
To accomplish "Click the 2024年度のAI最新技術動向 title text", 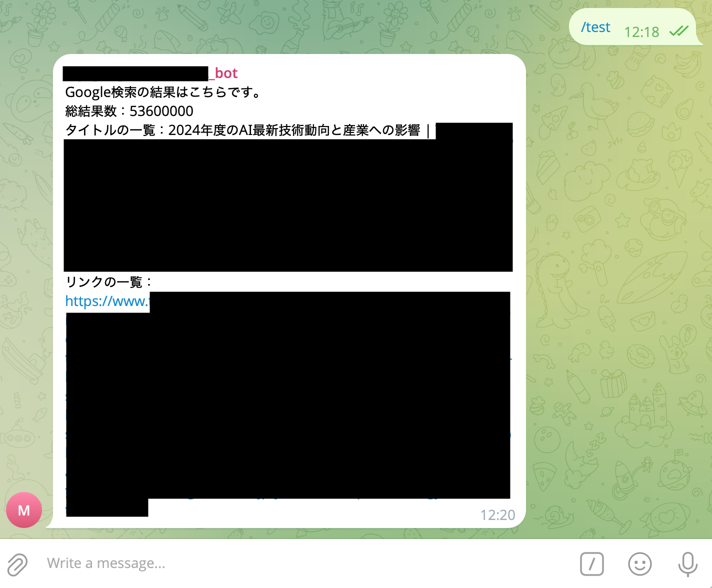I will pyautogui.click(x=242, y=130).
